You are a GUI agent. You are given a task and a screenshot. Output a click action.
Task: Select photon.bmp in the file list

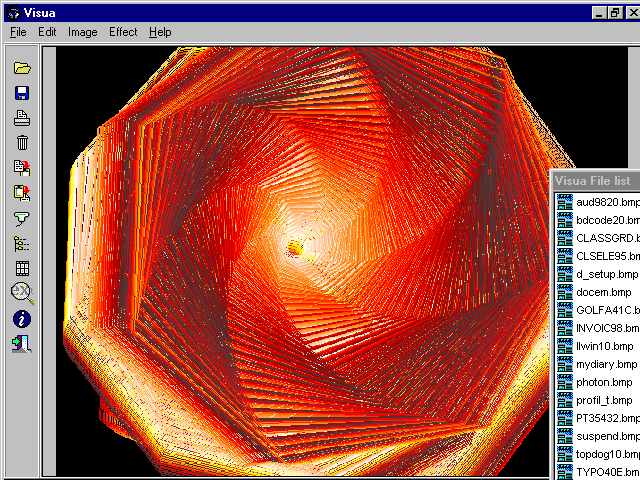tap(604, 382)
